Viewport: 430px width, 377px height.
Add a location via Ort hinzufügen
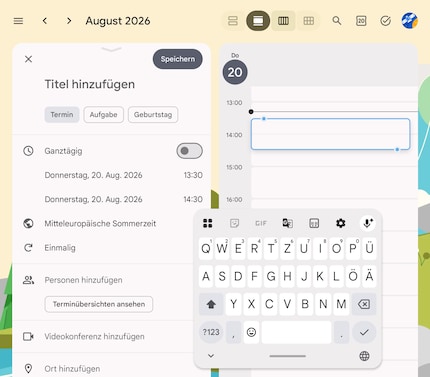click(x=72, y=369)
